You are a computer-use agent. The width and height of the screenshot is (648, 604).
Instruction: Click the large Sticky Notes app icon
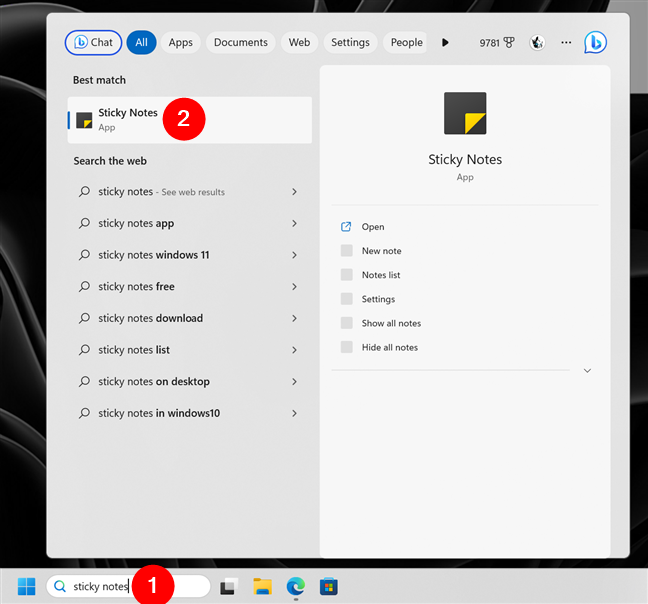coord(465,113)
